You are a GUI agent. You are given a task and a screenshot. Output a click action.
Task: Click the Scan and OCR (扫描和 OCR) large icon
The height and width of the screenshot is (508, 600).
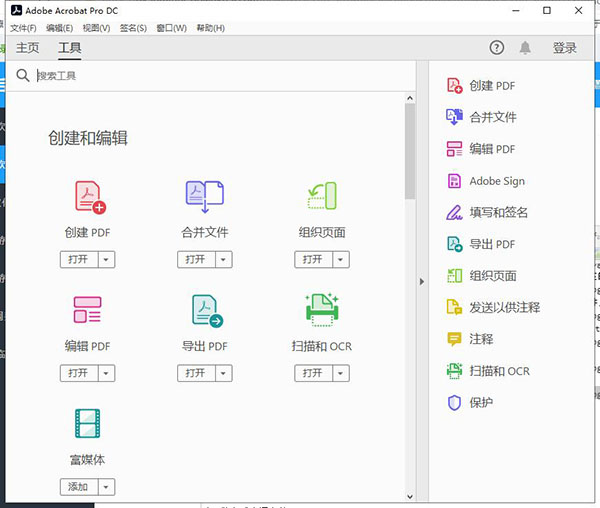322,310
